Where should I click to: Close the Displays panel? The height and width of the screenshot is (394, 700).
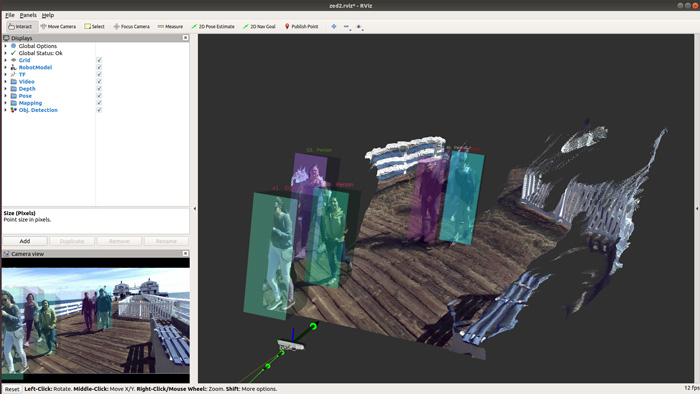[x=185, y=38]
